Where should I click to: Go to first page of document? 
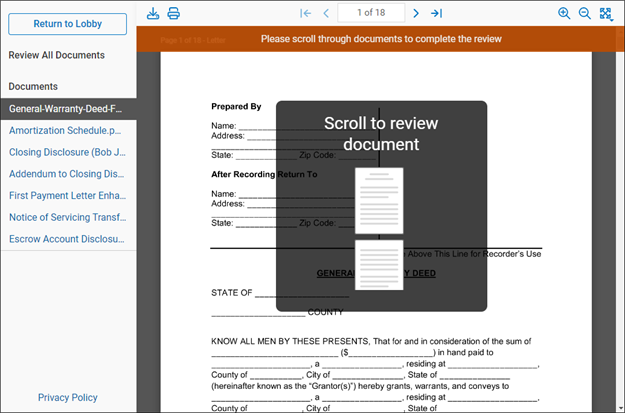[306, 13]
